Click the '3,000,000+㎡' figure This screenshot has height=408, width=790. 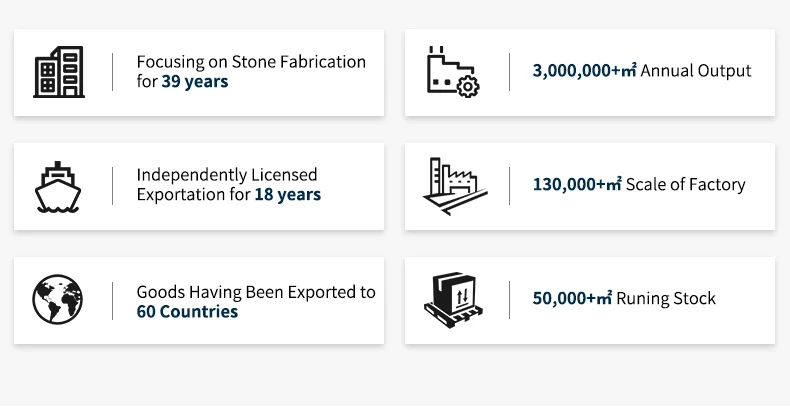click(585, 71)
